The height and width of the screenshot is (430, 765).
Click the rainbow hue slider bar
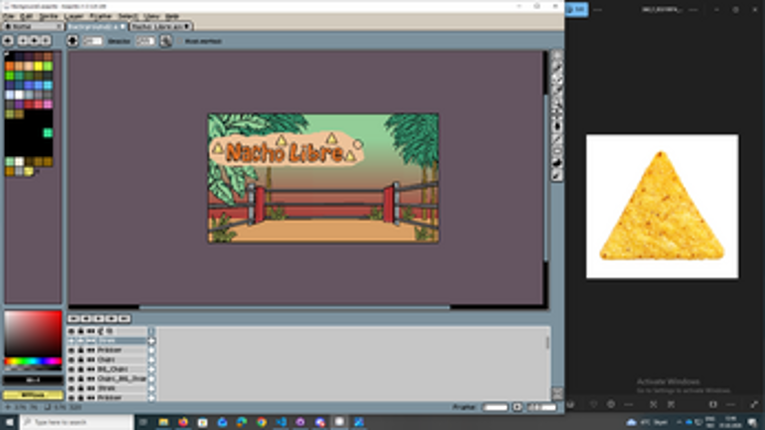pos(33,362)
